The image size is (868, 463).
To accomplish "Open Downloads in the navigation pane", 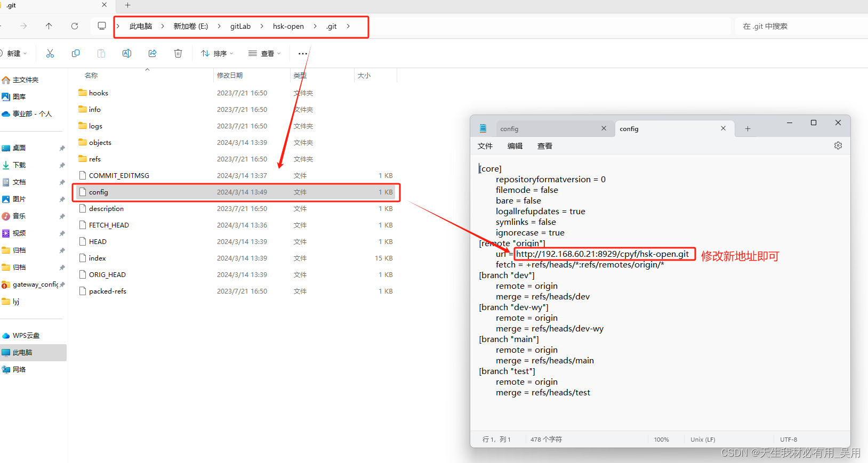I will [x=14, y=165].
